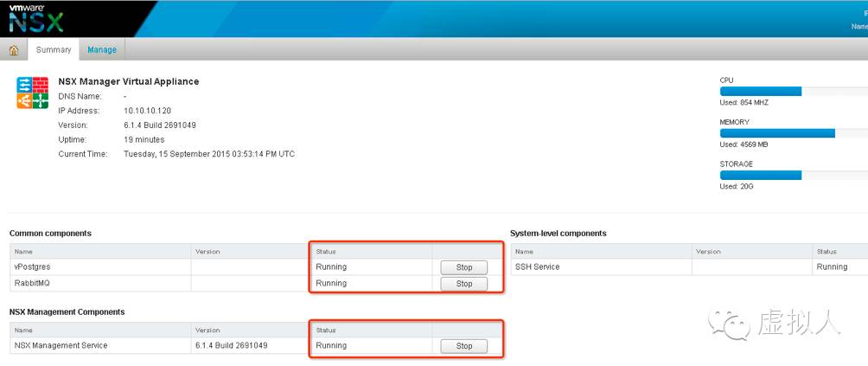Click Version header in System-level components
The image size is (868, 366).
pyautogui.click(x=752, y=252)
